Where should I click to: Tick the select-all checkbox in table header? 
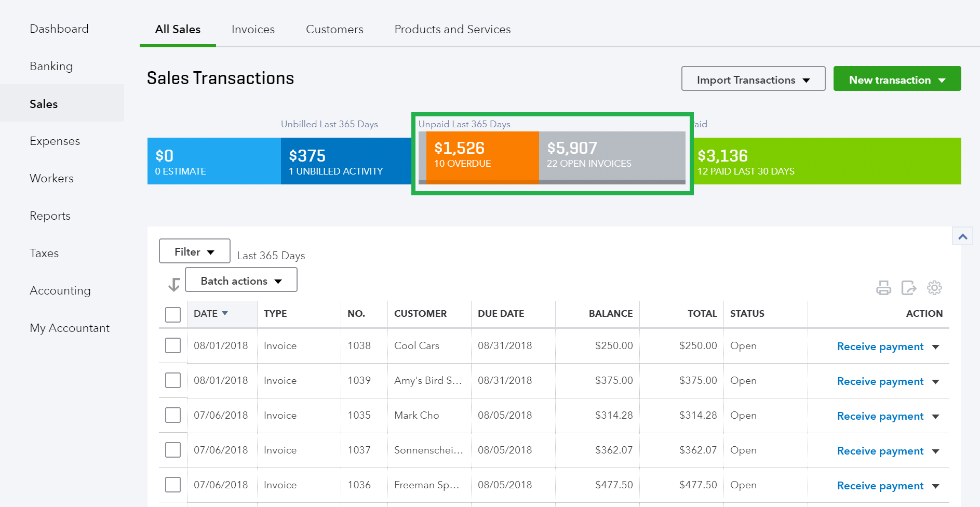(173, 315)
